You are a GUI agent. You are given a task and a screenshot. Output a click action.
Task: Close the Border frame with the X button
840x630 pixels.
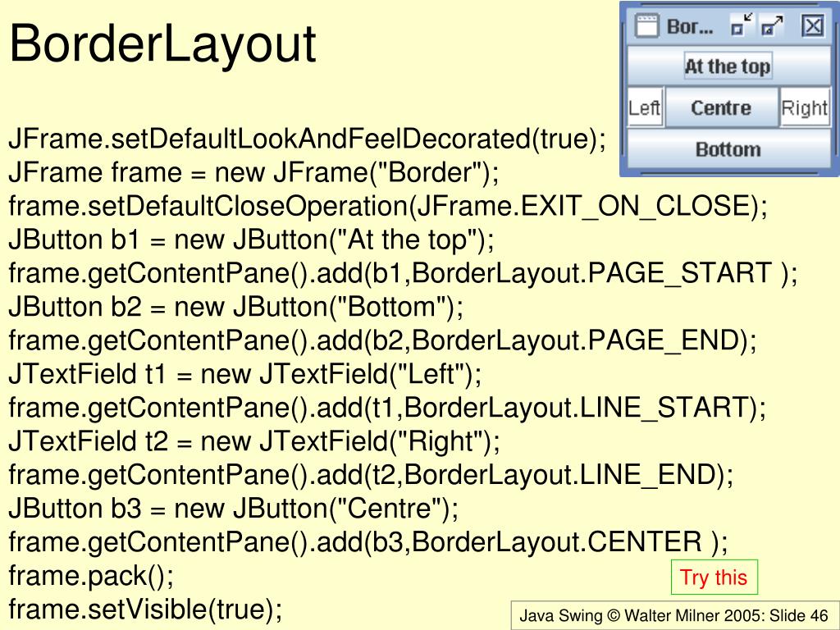[x=813, y=25]
